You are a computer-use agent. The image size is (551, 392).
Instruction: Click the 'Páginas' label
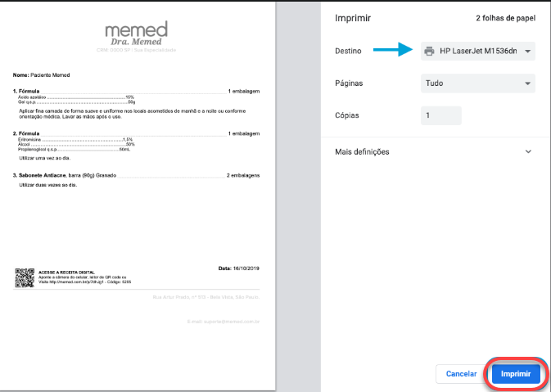click(349, 83)
